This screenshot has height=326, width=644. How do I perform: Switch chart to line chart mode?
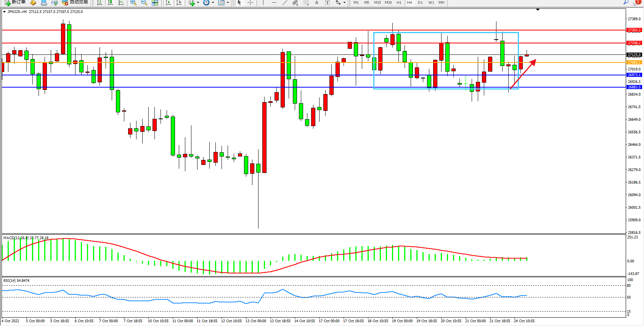121,3
